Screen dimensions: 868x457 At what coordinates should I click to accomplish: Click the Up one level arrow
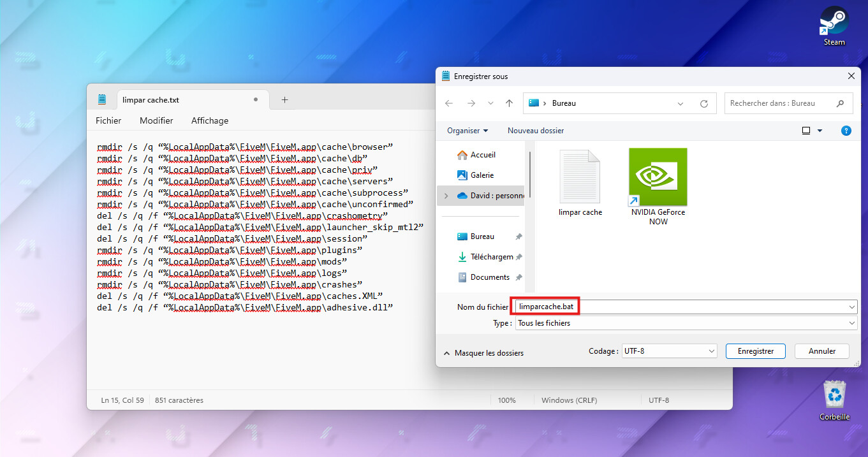pyautogui.click(x=509, y=103)
